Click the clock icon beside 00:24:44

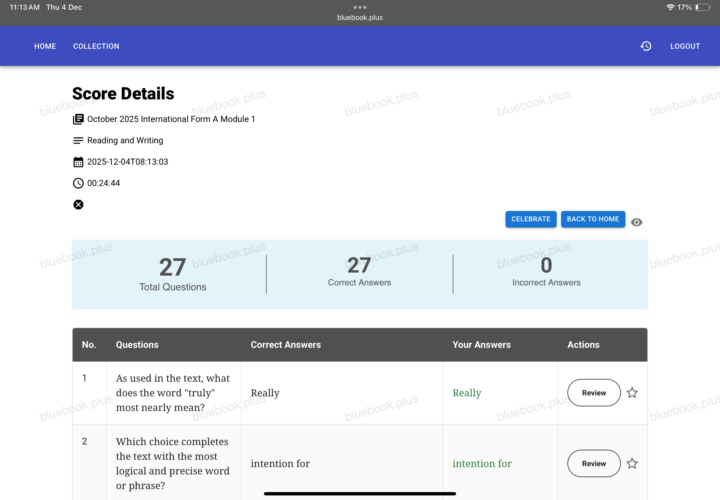[x=78, y=183]
